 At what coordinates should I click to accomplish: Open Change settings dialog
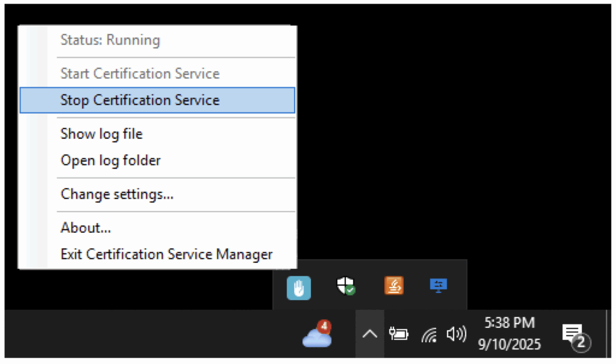click(x=117, y=194)
